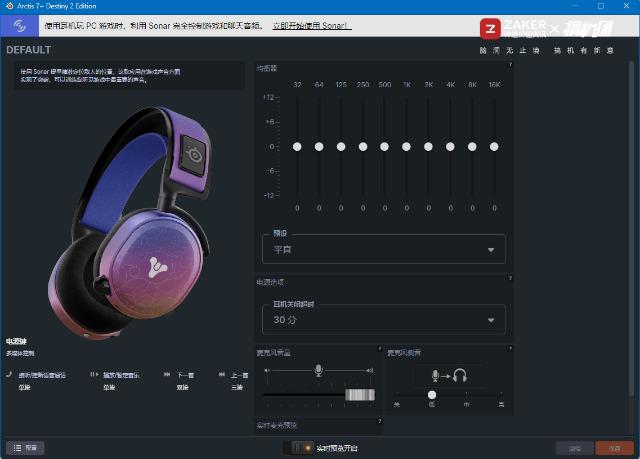Image resolution: width=640 pixels, height=459 pixels.
Task: Click the 250 Hz equalizer slider knob
Action: [363, 146]
